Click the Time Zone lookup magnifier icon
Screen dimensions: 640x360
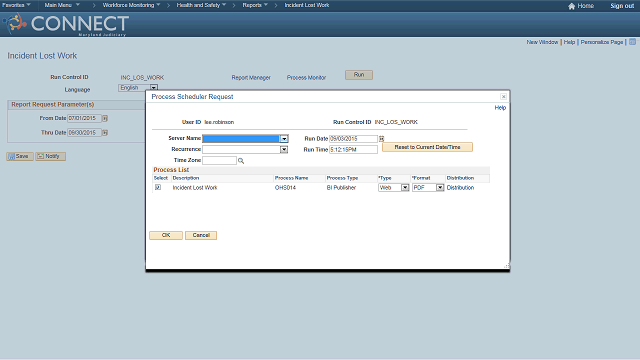241,161
